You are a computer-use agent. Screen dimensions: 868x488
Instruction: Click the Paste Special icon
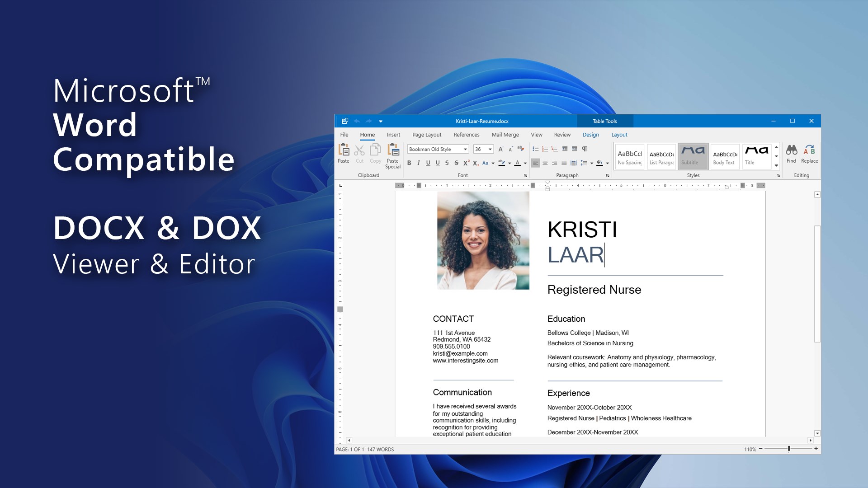pyautogui.click(x=393, y=150)
